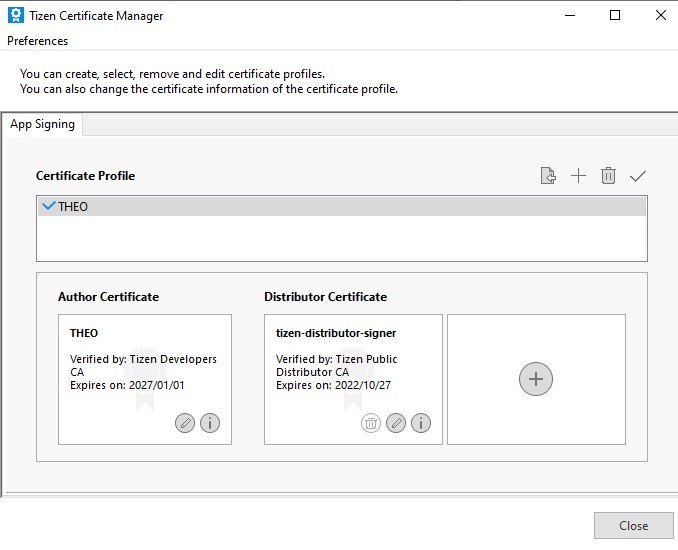Show info for the THEO author certificate

click(x=210, y=423)
